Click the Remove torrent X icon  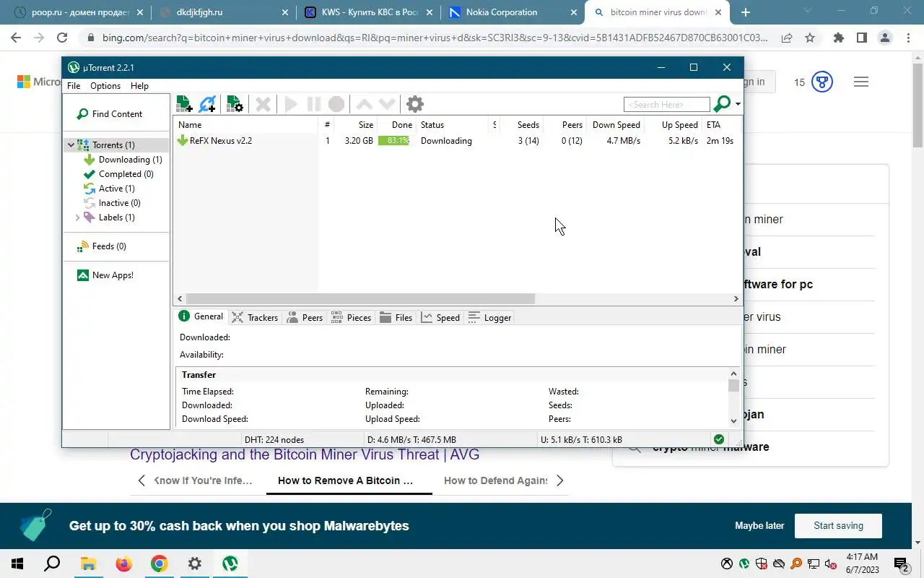coord(263,104)
